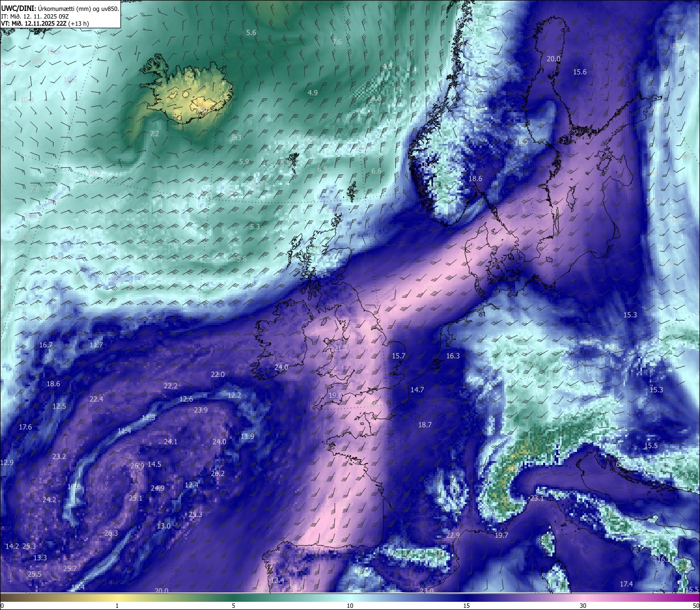This screenshot has height=610, width=700.
Task: Select the value 5.3 northwest of Scotland
Action: (255, 227)
